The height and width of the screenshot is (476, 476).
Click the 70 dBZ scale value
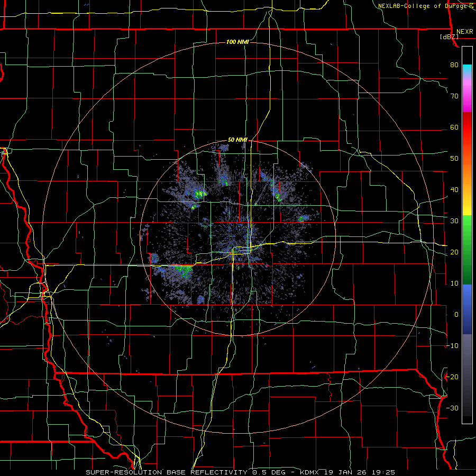pos(454,96)
